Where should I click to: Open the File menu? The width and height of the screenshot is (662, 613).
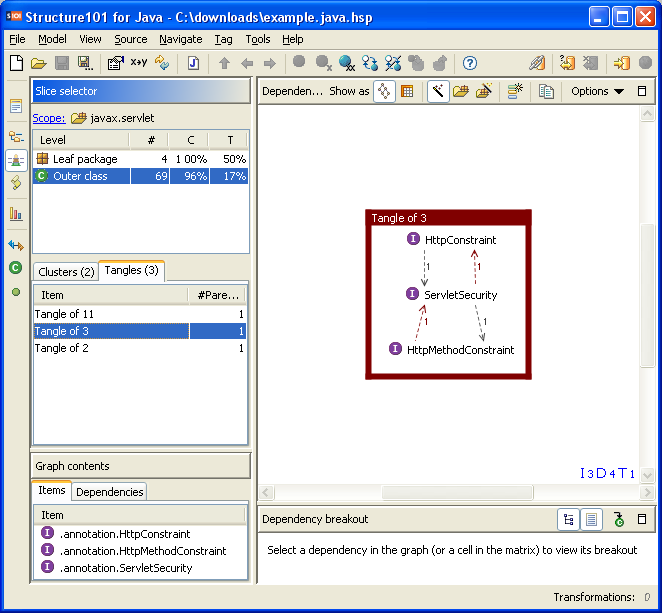17,39
